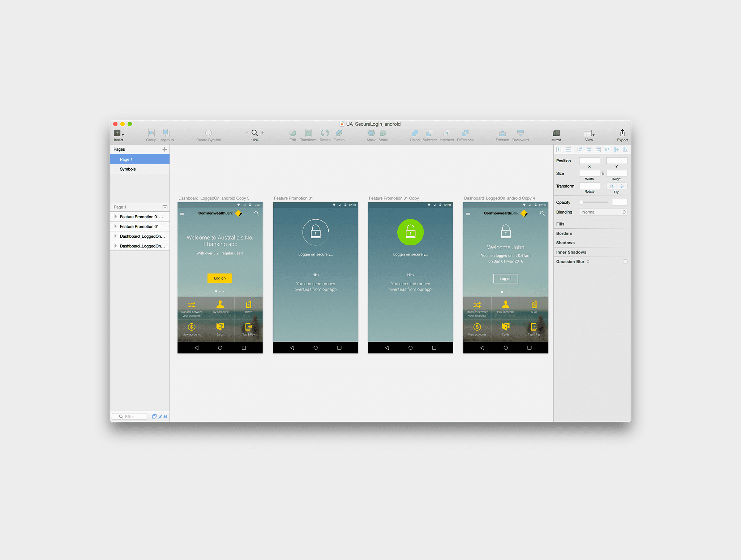
Task: Click the zoom in plus icon
Action: [263, 133]
